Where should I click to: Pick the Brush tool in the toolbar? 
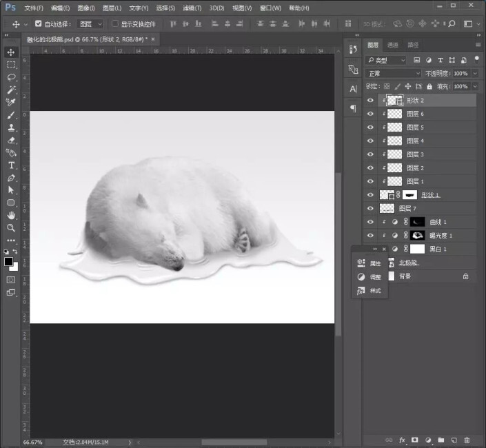12,115
